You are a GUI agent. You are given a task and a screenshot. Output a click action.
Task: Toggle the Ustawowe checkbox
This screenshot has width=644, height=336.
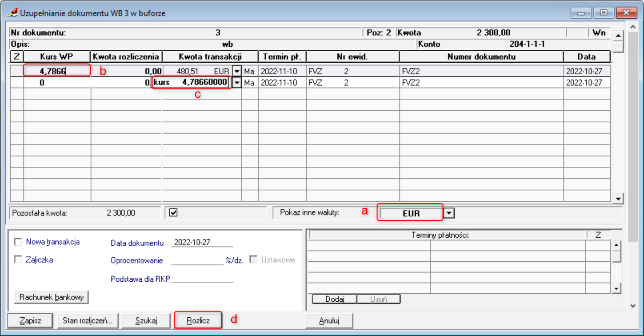click(253, 260)
